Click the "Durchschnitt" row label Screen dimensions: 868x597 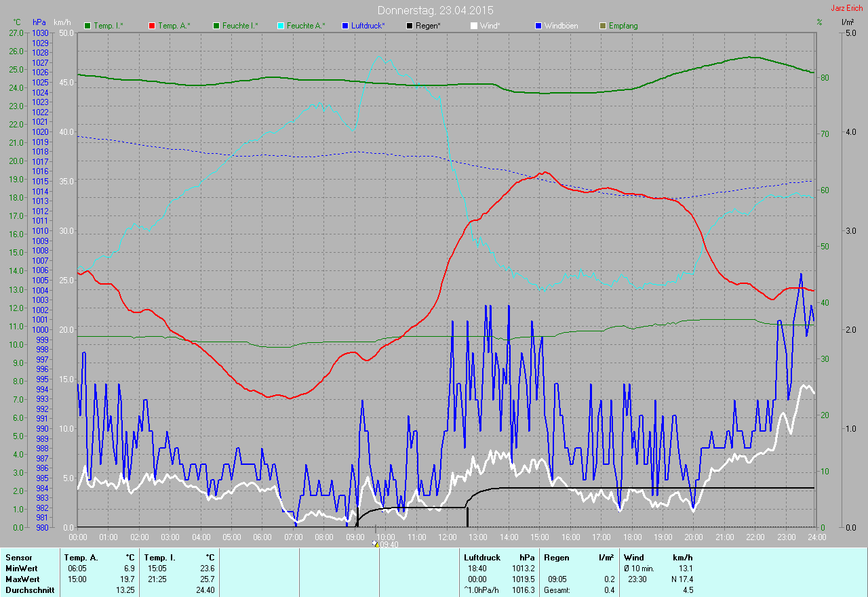(x=29, y=590)
